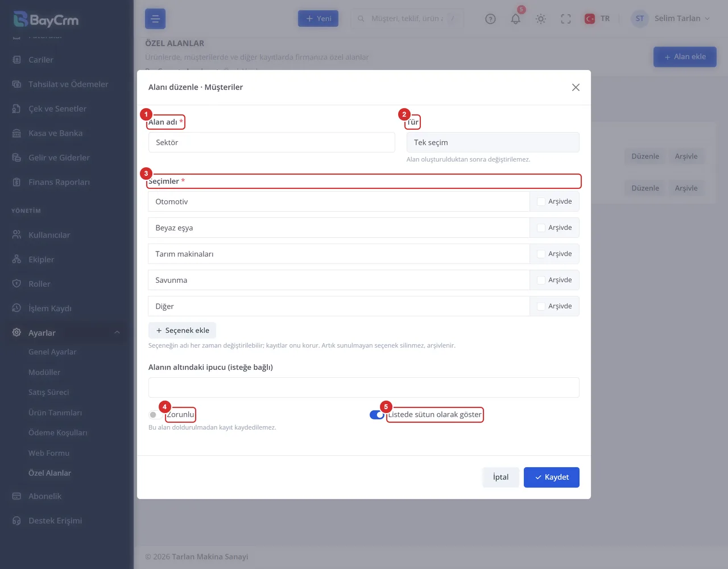Cancel with the İptal button

click(501, 477)
